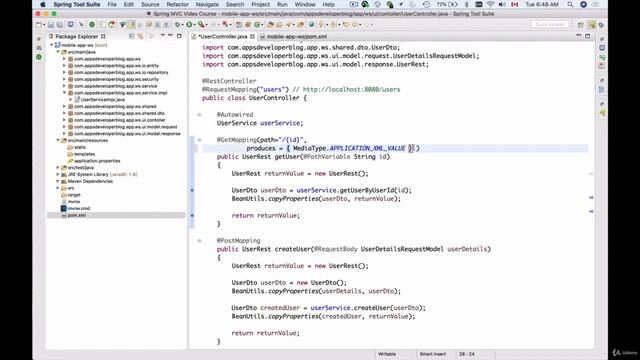Image resolution: width=640 pixels, height=360 pixels.
Task: Click annotation marker beside getUserByUserId line
Action: point(192,190)
